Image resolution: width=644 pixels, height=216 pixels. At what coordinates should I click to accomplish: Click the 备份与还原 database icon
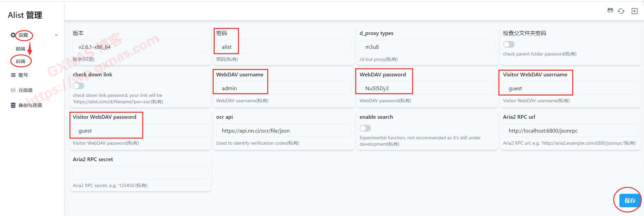coord(13,105)
